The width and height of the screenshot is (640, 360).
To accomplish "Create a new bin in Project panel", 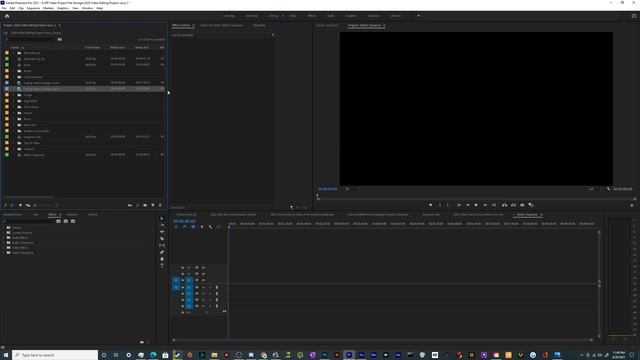I will coord(145,205).
